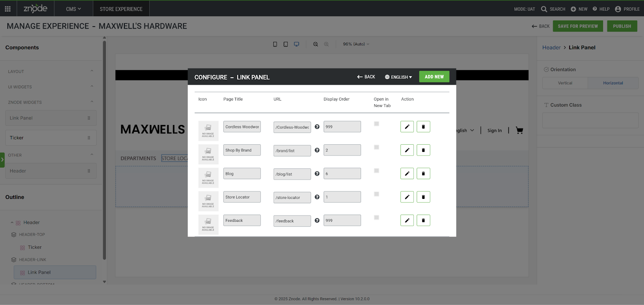This screenshot has height=305, width=644.
Task: Delete the Store Locator row
Action: point(423,197)
